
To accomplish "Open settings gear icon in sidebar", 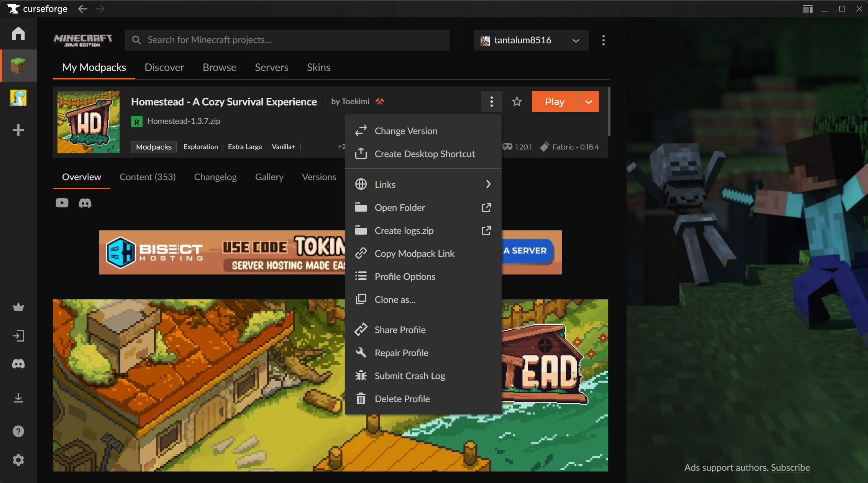I will [x=18, y=460].
